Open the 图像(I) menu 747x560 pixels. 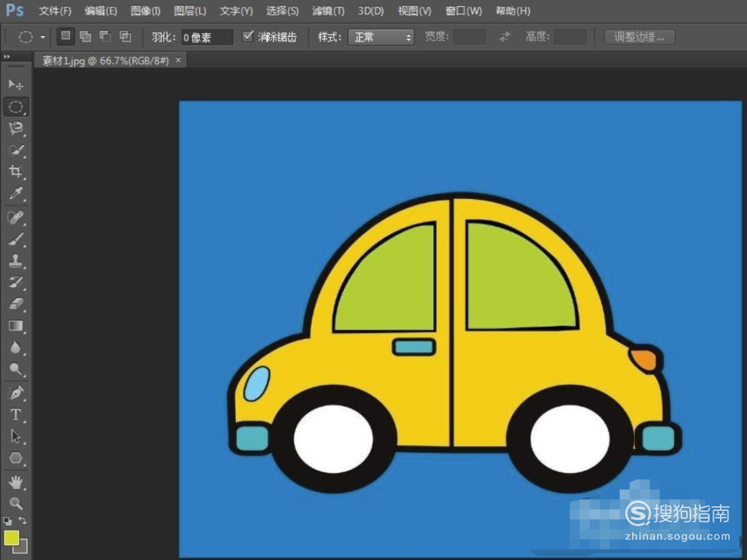coord(145,11)
